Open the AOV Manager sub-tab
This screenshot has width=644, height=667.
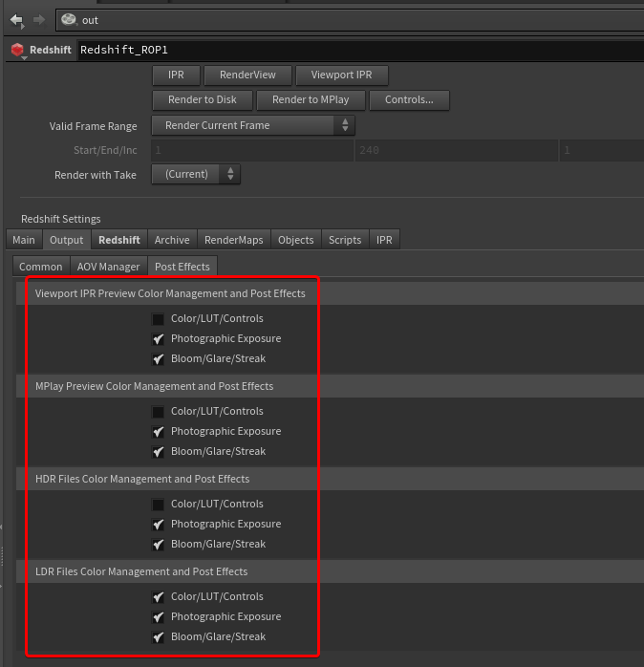point(109,267)
